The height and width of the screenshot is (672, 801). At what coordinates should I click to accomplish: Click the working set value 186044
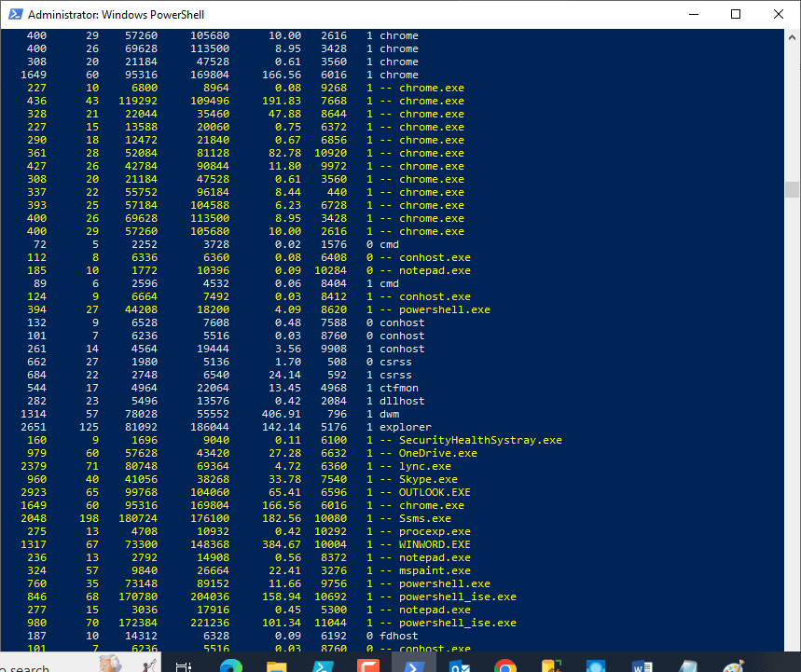pyautogui.click(x=210, y=427)
